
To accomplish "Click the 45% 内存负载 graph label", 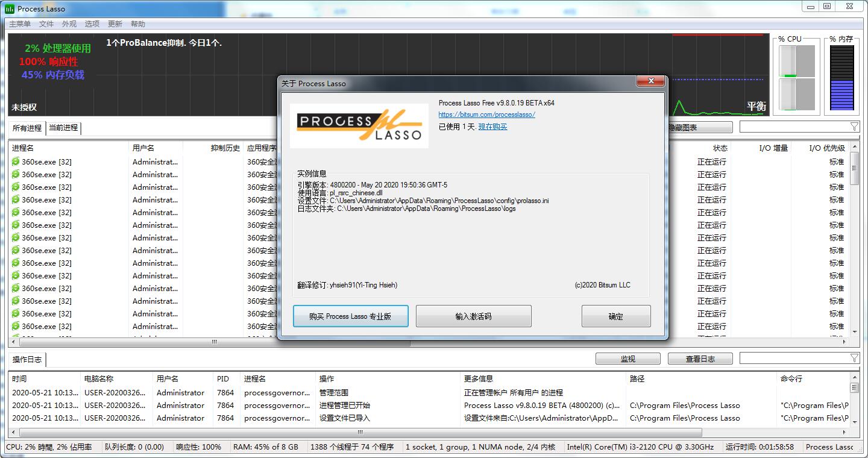I will click(x=53, y=75).
